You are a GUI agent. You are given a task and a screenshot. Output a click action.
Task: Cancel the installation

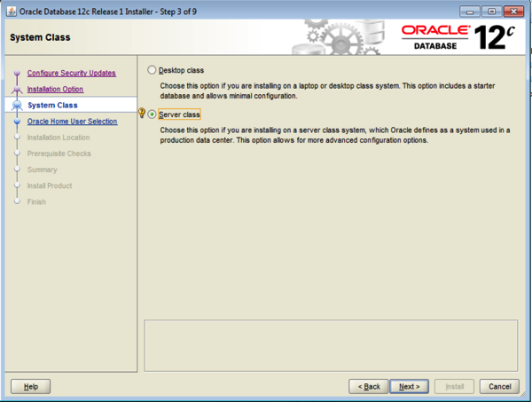coord(499,387)
